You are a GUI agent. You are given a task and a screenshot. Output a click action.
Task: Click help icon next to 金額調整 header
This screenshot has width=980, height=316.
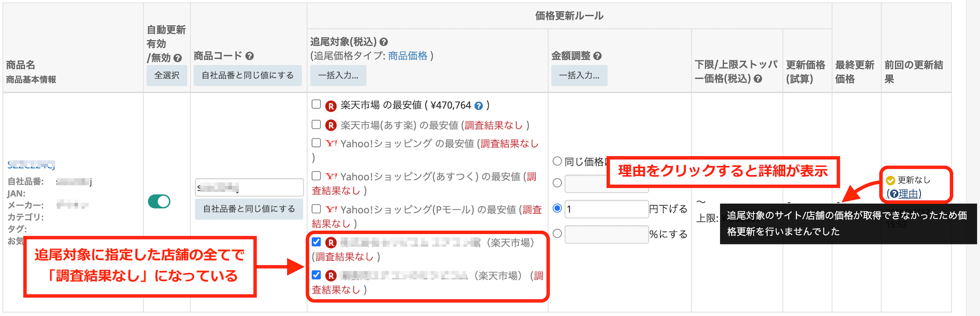coord(597,56)
